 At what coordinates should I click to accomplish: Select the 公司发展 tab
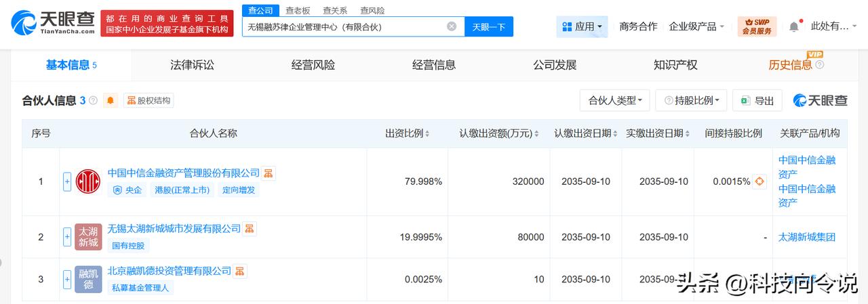pyautogui.click(x=555, y=65)
